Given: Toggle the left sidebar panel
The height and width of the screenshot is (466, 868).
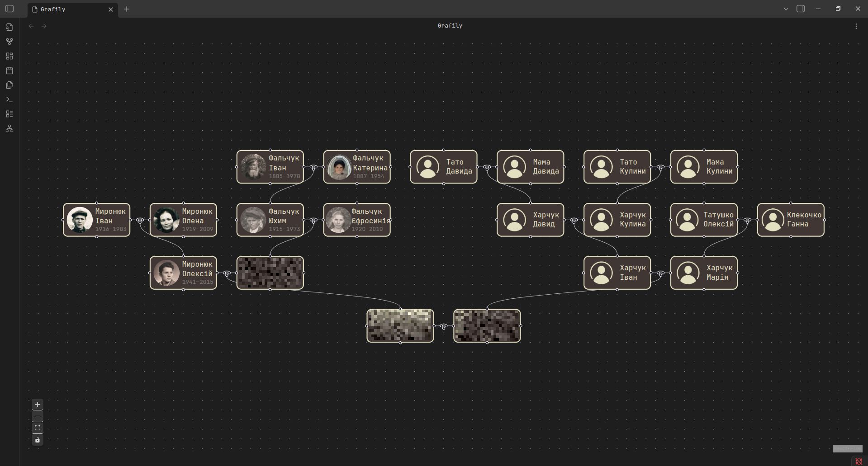Looking at the screenshot, I should (9, 9).
